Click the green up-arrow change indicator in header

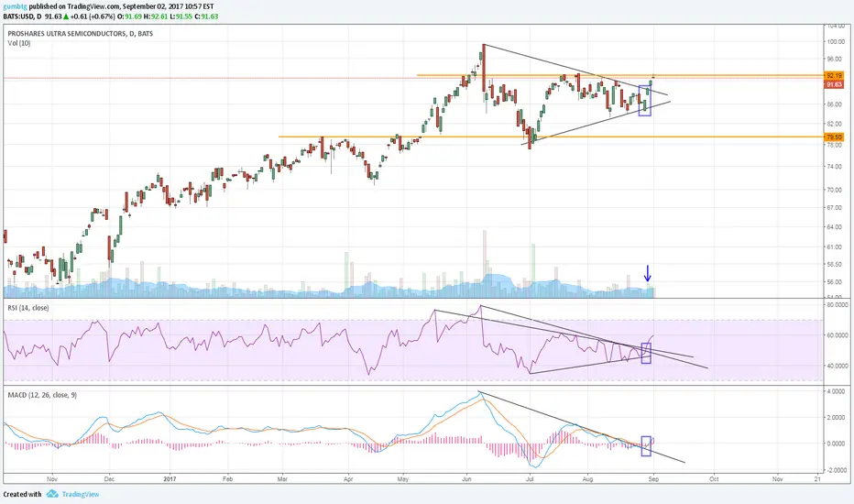click(x=67, y=16)
